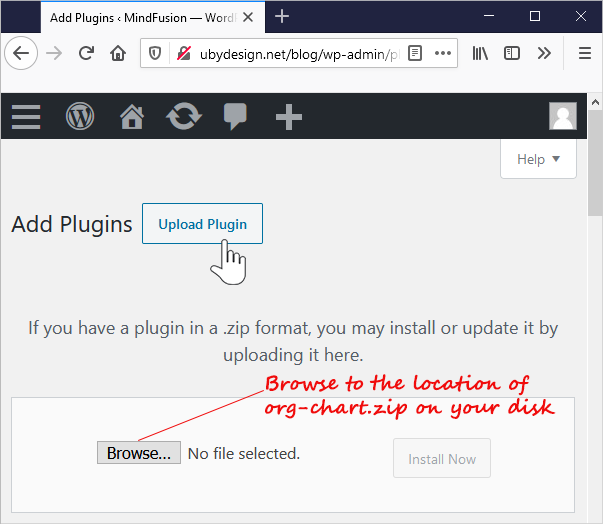603x524 pixels.
Task: Click the page scrollbar up arrow
Action: [x=595, y=102]
